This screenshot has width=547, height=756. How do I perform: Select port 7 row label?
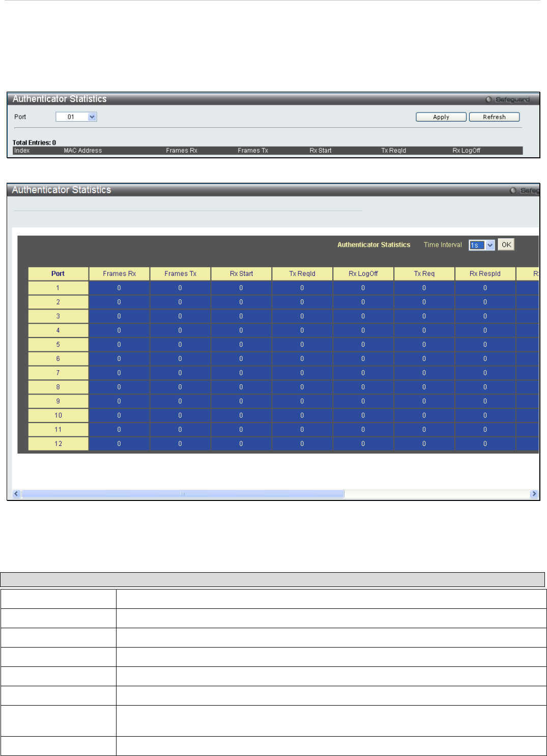tap(58, 373)
